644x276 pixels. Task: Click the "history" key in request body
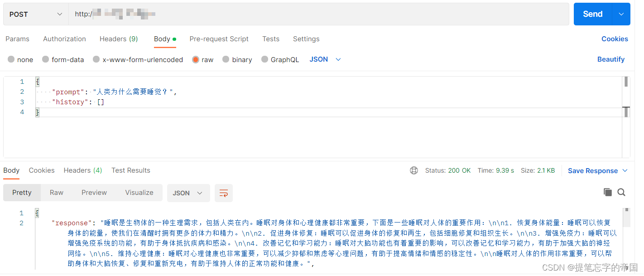point(70,102)
